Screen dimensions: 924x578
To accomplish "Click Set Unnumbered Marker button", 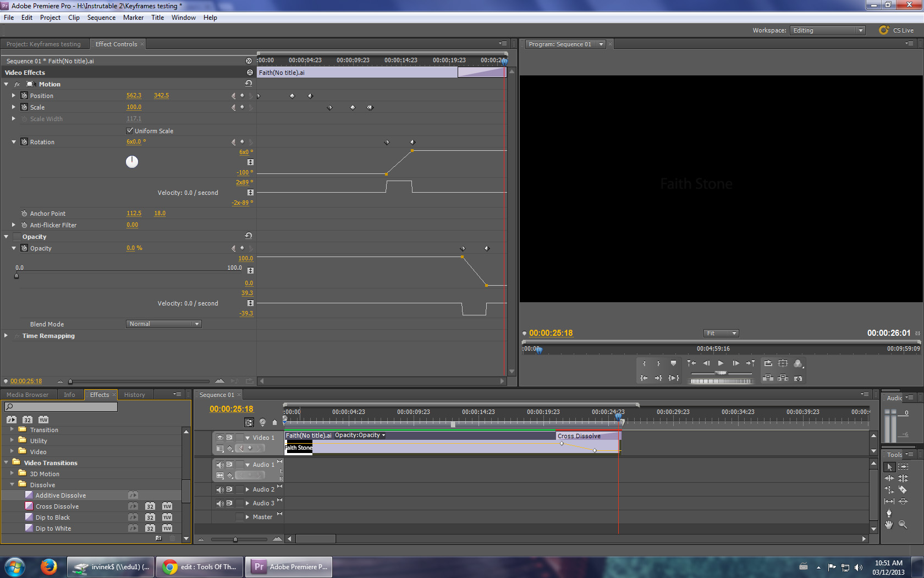I will [673, 363].
